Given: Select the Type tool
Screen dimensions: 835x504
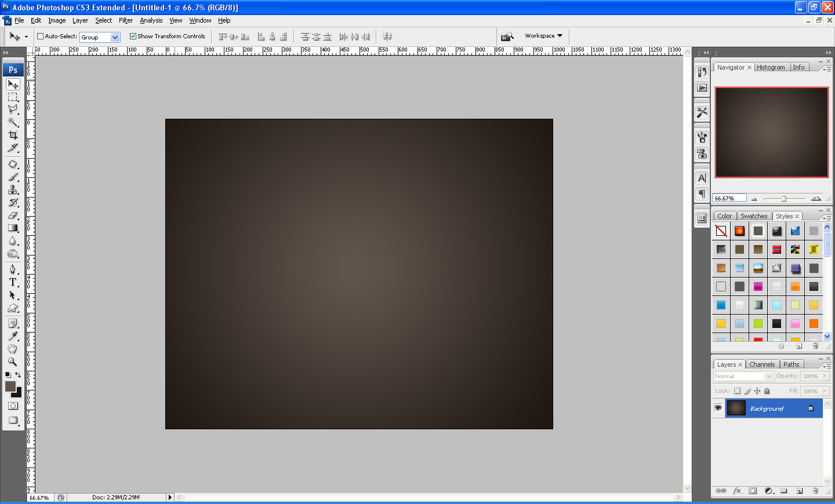Looking at the screenshot, I should click(x=13, y=282).
